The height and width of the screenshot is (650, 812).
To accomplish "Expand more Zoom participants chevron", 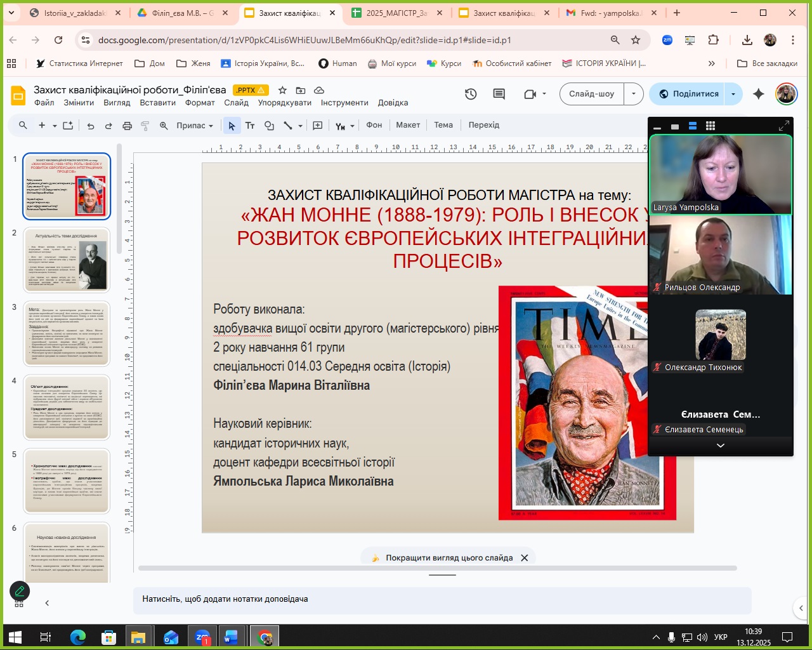I will [x=720, y=446].
